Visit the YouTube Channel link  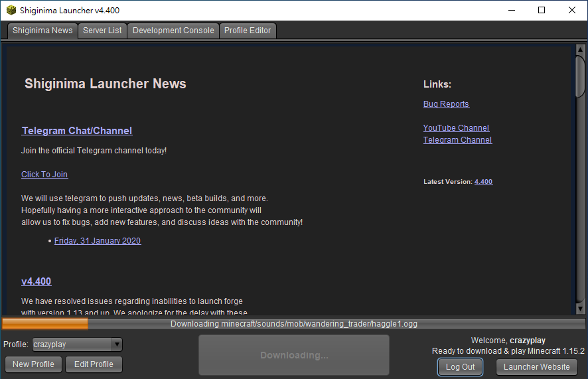point(456,128)
